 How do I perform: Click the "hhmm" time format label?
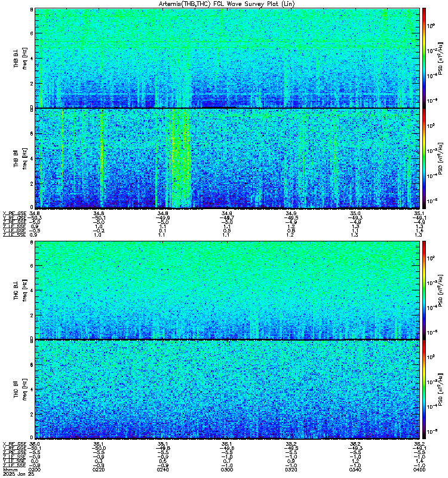click(x=10, y=470)
